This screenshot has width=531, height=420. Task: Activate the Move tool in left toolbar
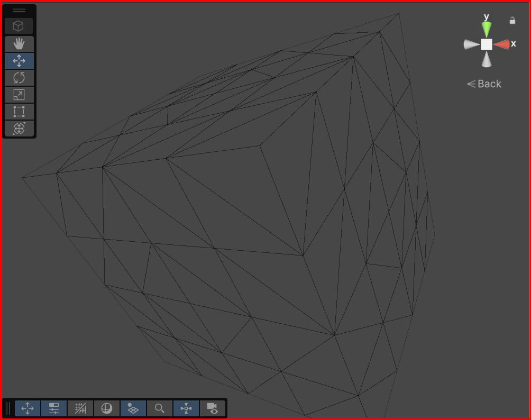coord(19,61)
